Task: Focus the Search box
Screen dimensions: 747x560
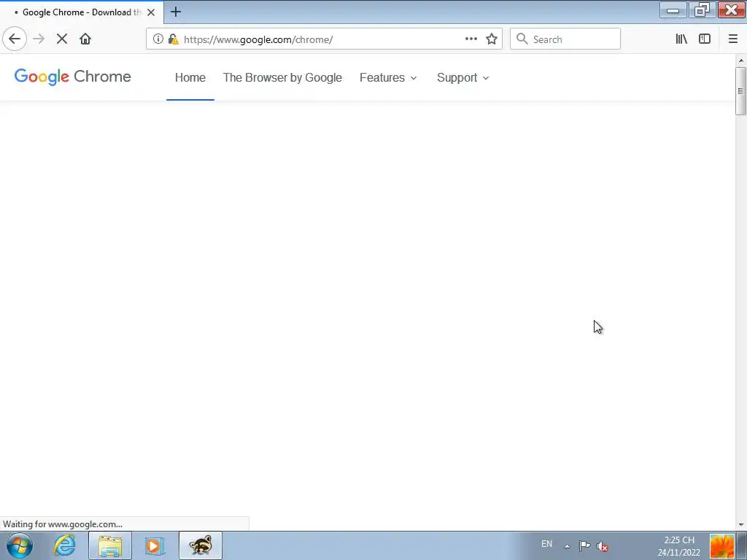Action: click(x=565, y=39)
